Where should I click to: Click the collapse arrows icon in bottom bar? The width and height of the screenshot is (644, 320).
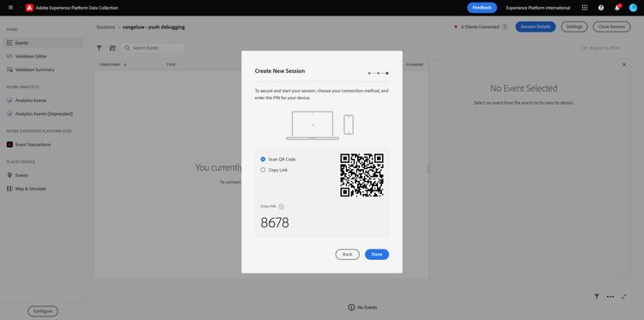624,296
